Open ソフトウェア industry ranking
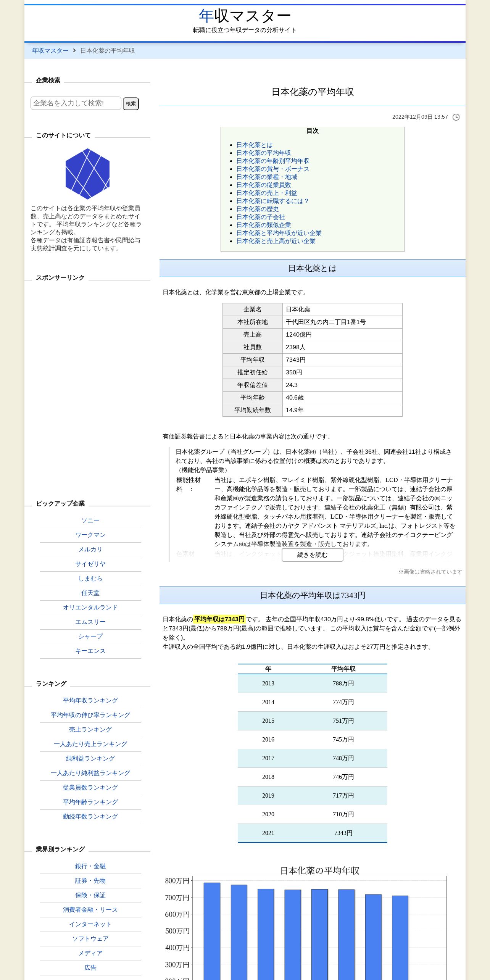 90,939
